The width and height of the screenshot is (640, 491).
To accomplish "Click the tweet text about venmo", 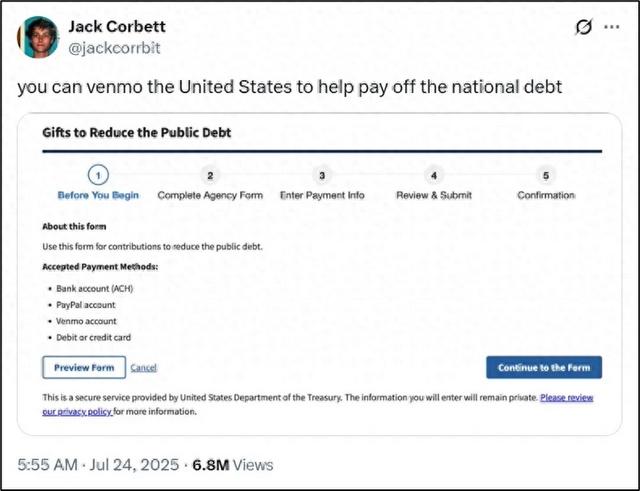I will coord(290,87).
